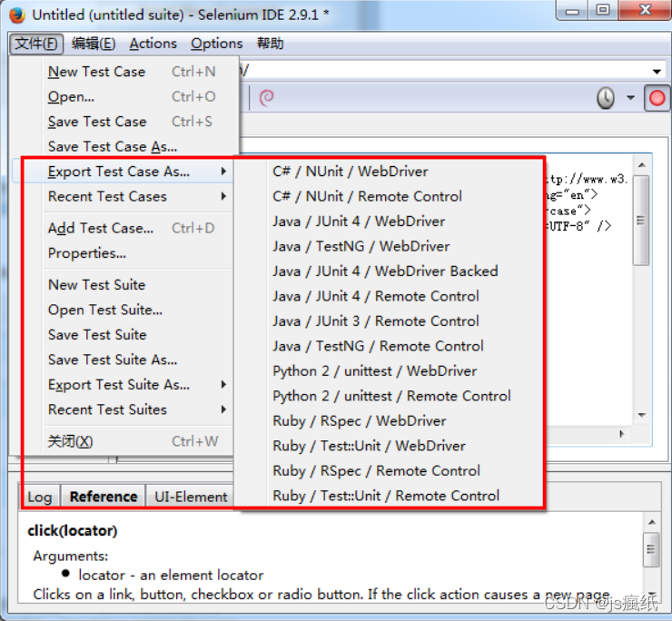Screen dimensions: 672x621
Task: Choose Save Test Case As...
Action: (x=124, y=146)
